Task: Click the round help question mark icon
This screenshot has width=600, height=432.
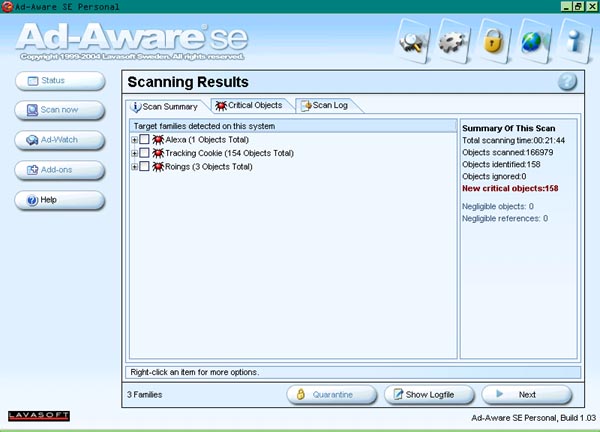Action: pos(567,82)
